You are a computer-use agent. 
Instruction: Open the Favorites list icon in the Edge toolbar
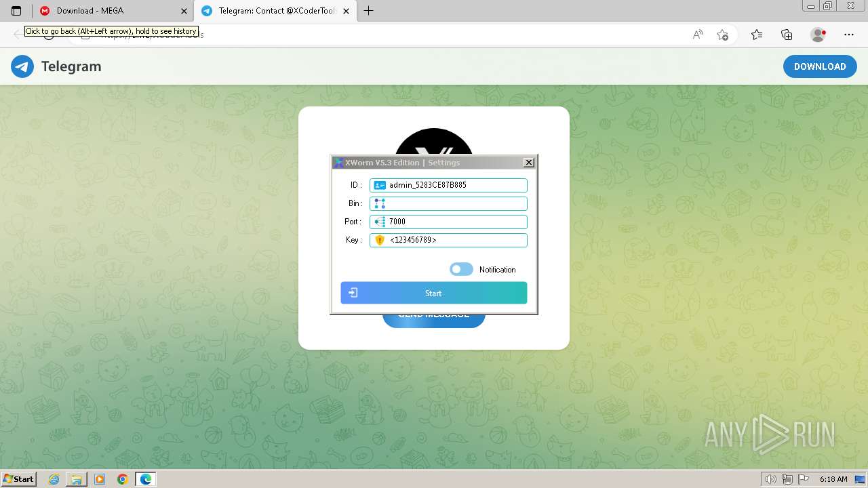(x=757, y=35)
